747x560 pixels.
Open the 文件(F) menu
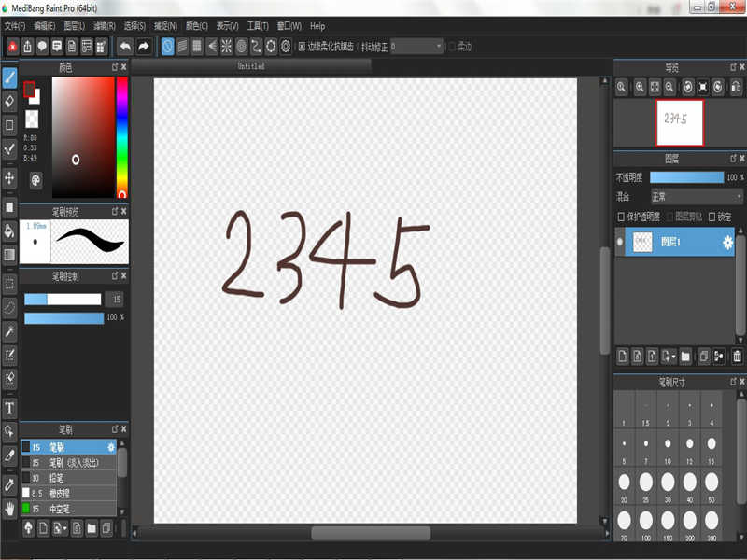pos(16,26)
